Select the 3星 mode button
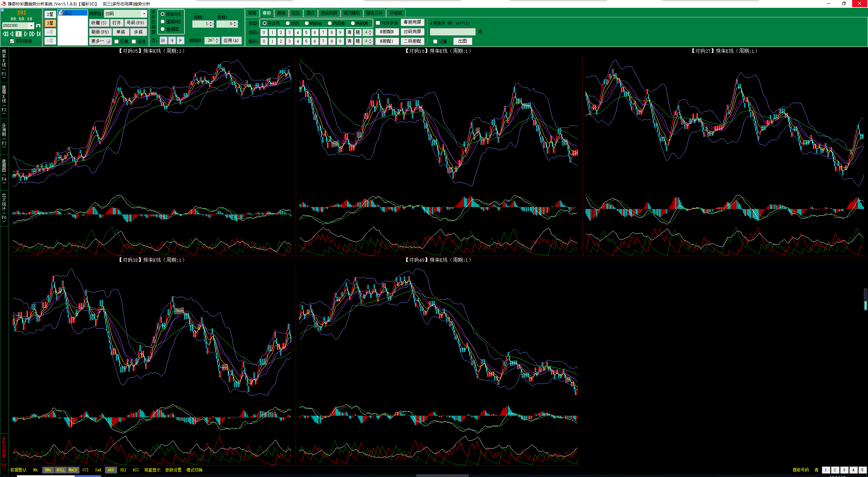Screen dimensions: 868x477 (50, 23)
